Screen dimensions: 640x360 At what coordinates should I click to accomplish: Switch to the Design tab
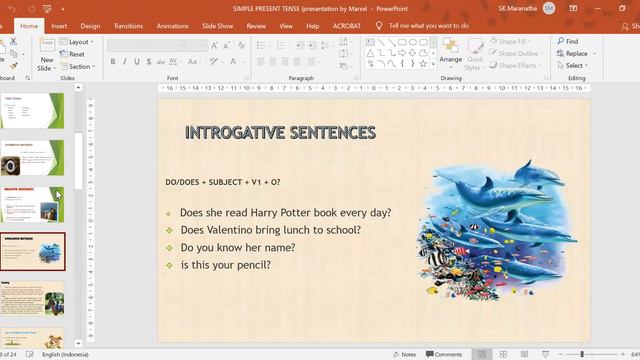coord(90,26)
